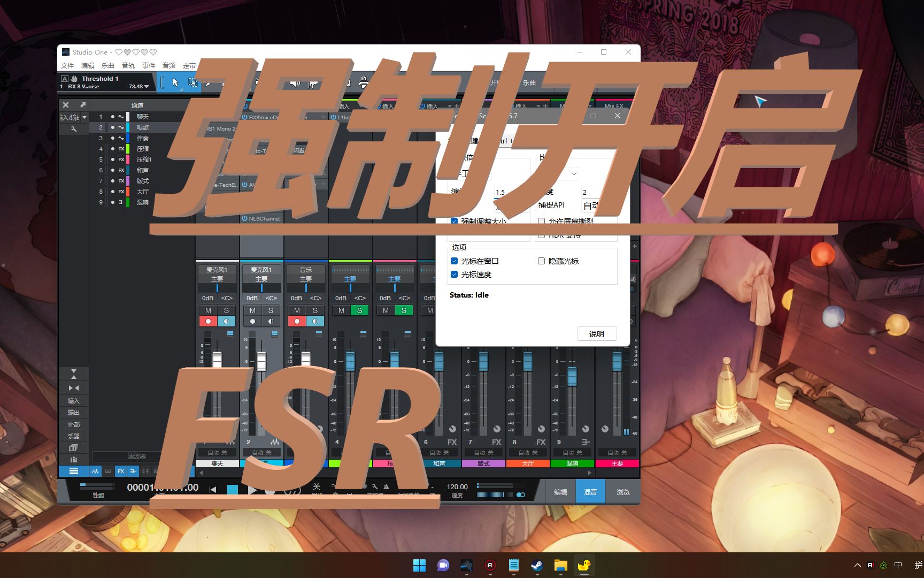Open 麦克风1 input selector of first channel
Image resolution: width=924 pixels, height=578 pixels.
coord(217,270)
